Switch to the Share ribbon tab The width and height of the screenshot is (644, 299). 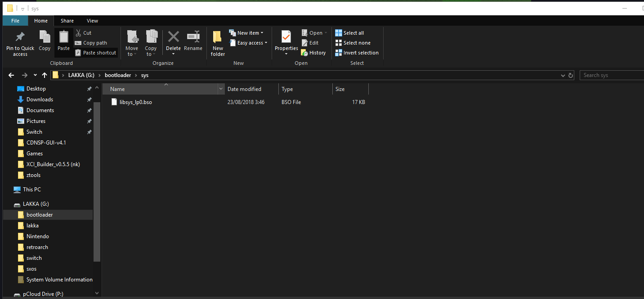[x=67, y=21]
